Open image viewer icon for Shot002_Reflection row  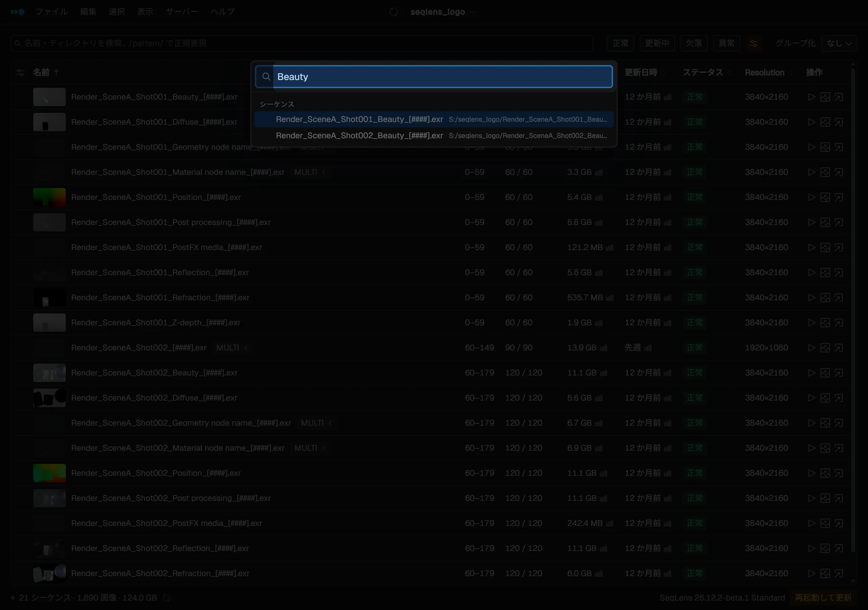point(825,548)
